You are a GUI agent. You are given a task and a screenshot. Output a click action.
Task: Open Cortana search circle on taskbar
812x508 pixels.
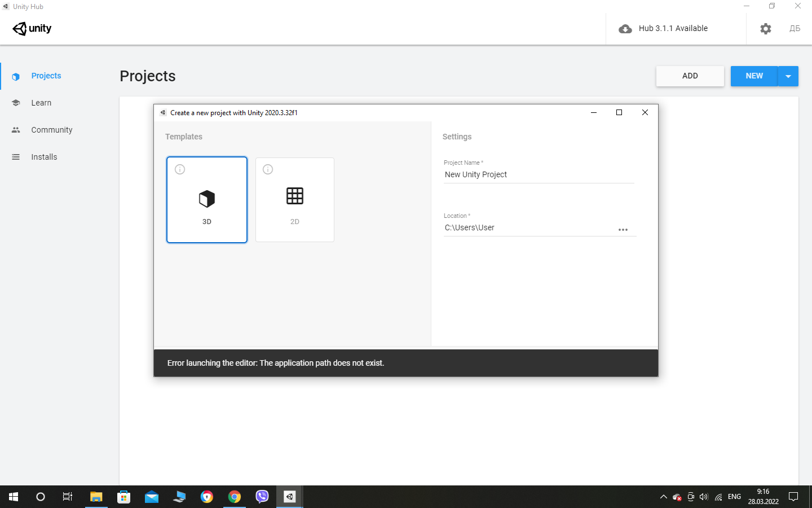click(41, 497)
